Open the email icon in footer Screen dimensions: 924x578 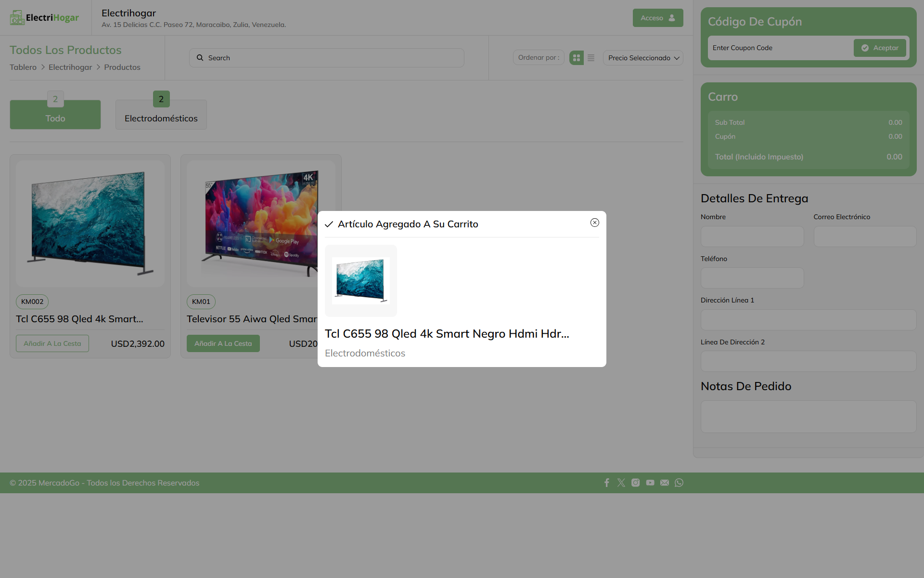point(665,483)
